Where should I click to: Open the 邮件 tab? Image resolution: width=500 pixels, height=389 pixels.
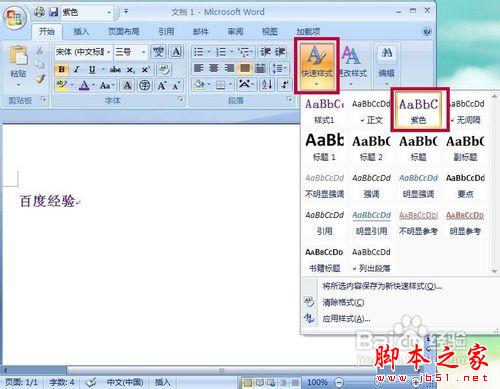coord(201,32)
